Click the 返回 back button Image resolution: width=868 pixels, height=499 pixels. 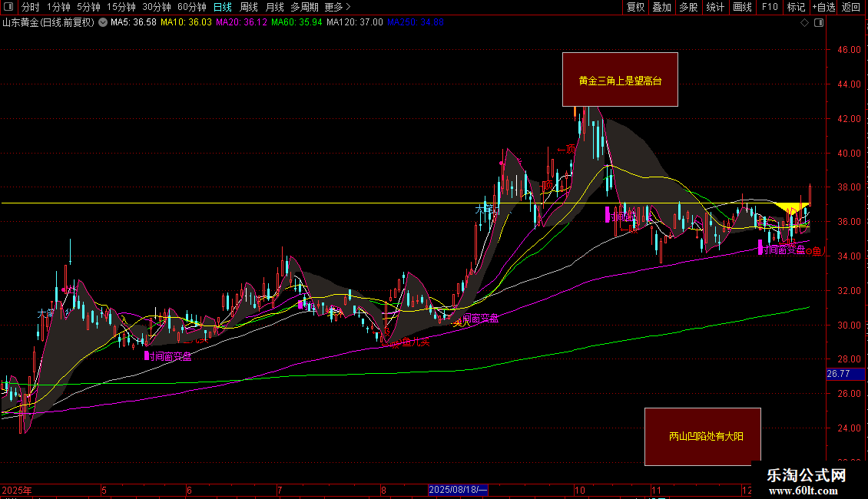(851, 7)
